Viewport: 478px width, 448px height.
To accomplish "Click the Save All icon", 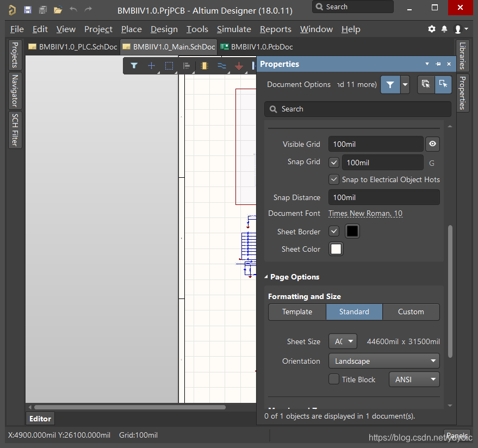I will pyautogui.click(x=42, y=10).
